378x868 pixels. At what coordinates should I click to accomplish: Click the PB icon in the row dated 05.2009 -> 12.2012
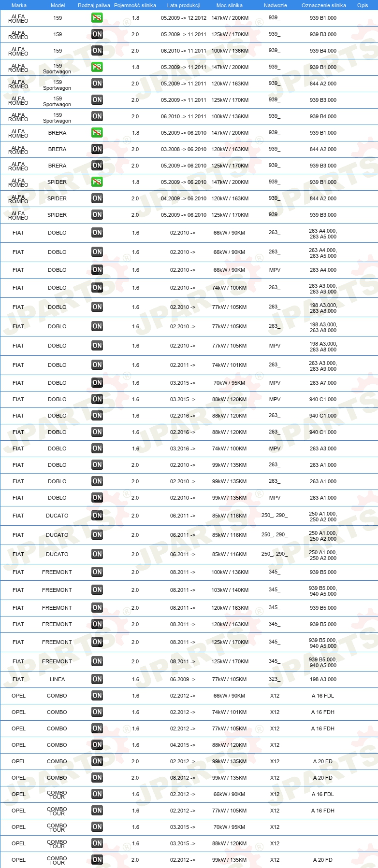click(97, 18)
